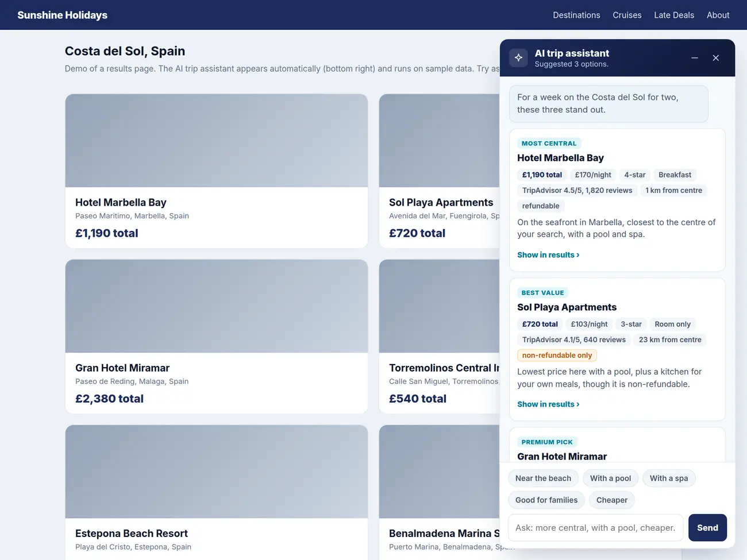
Task: Show Sol Playa Apartments in results
Action: tap(548, 404)
